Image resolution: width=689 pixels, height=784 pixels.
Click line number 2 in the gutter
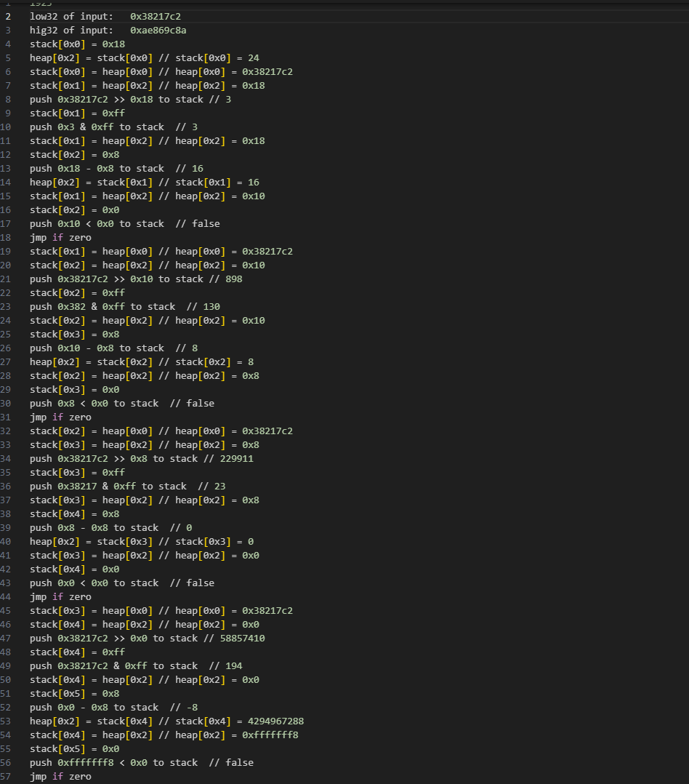click(x=8, y=17)
